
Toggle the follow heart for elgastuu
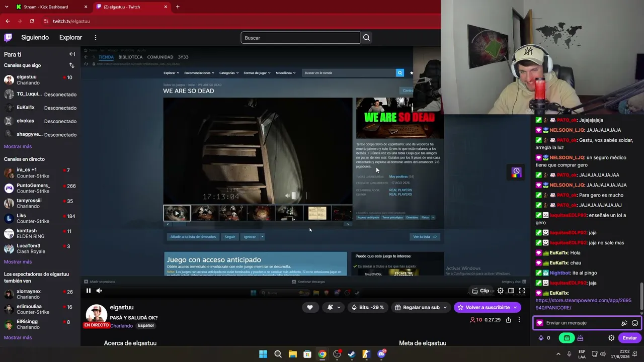(310, 307)
